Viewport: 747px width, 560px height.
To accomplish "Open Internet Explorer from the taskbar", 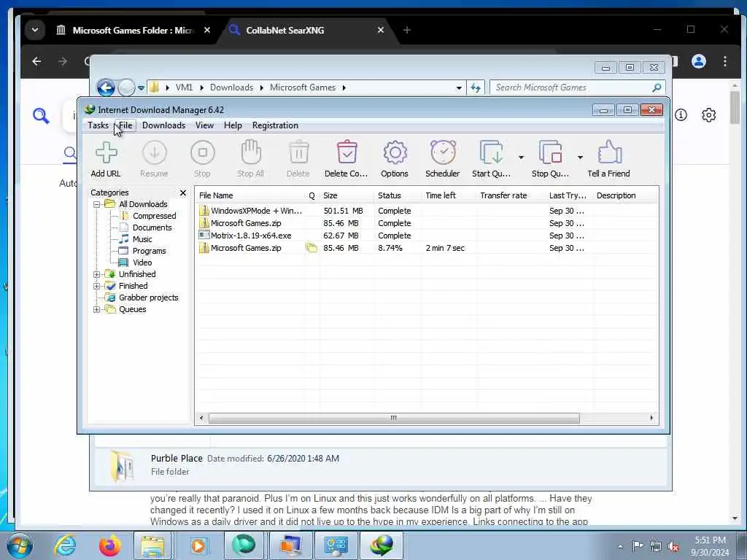I will [x=65, y=545].
